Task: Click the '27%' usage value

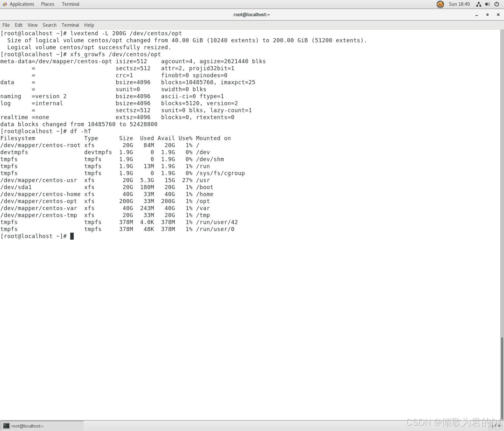Action: click(187, 180)
